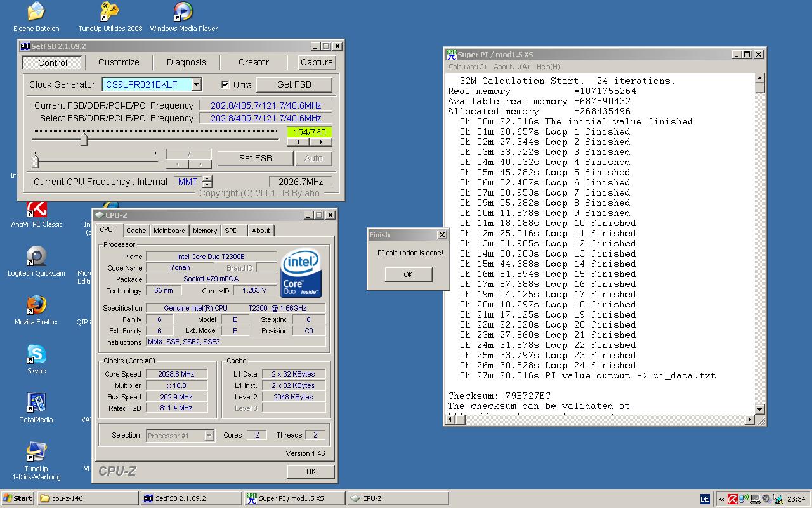Click the Super PI horizontal scrollbar right arrow
Viewport: 812px width, 508px height.
(750, 419)
